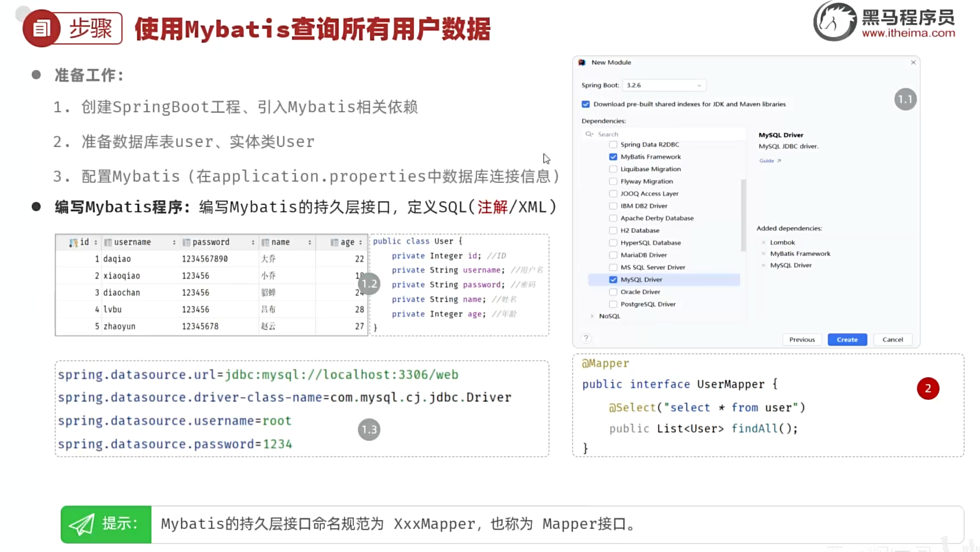Image resolution: width=980 pixels, height=552 pixels.
Task: Click the key icon of the id column
Action: (73, 242)
